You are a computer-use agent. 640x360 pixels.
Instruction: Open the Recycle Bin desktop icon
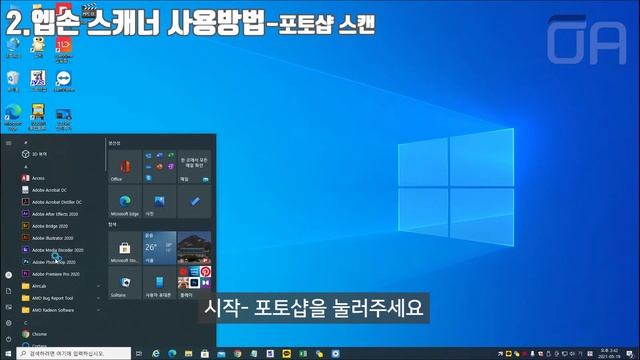[13, 81]
